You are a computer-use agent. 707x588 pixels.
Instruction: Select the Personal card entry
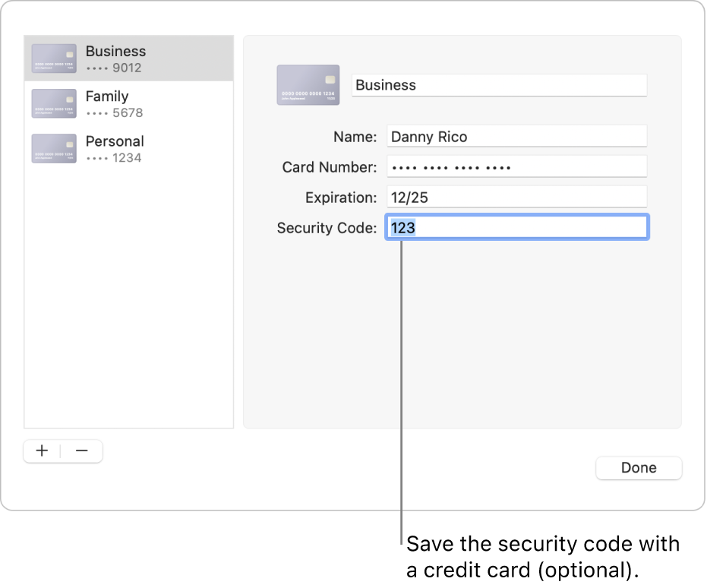(129, 148)
